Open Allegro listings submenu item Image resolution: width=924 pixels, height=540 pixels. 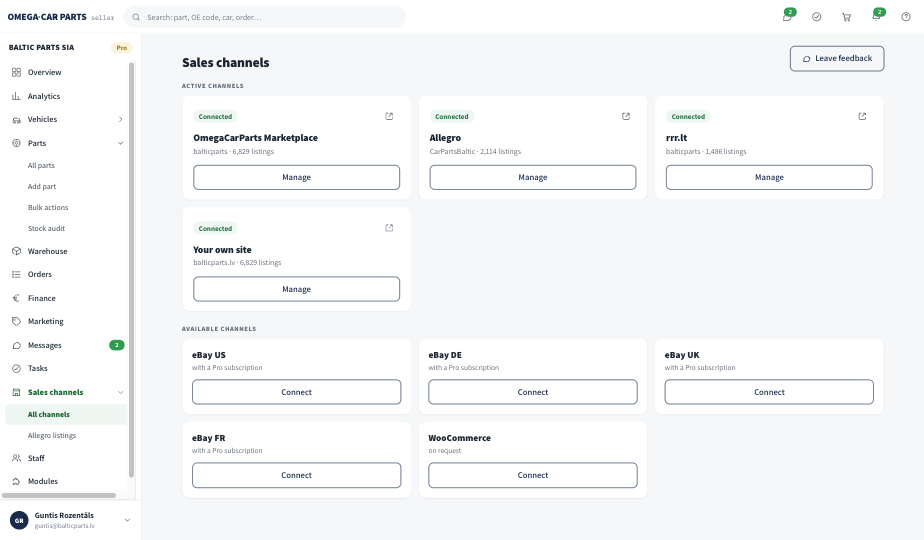52,436
